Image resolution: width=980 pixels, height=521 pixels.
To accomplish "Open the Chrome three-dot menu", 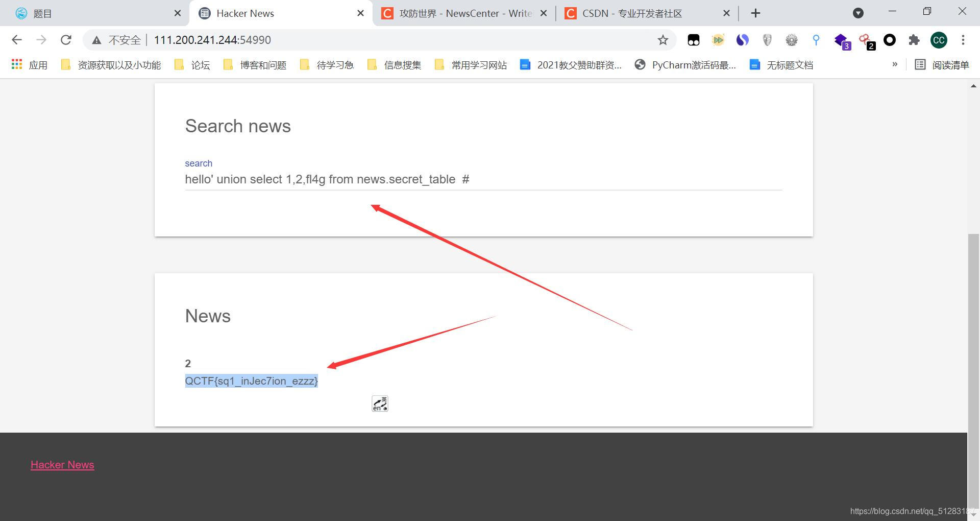I will coord(963,40).
